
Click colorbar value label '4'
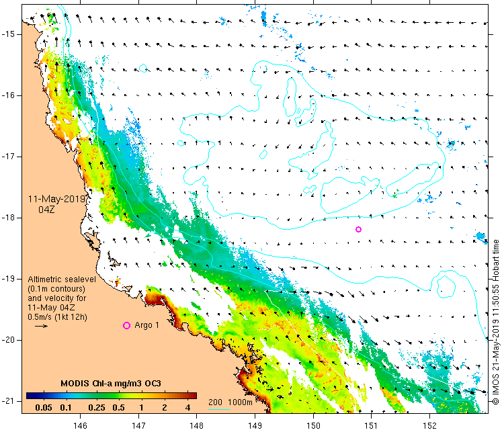point(188,408)
